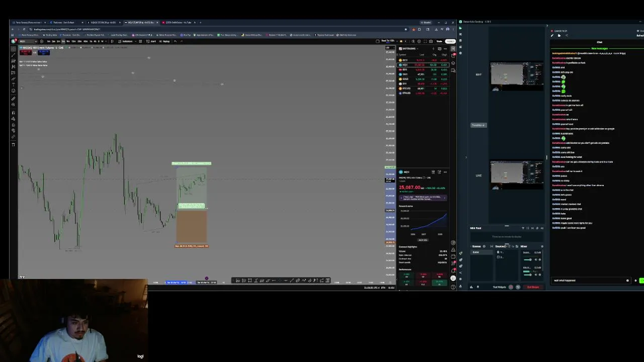Click Test Widgets in Streamlabs footer
The height and width of the screenshot is (362, 644).
[499, 287]
